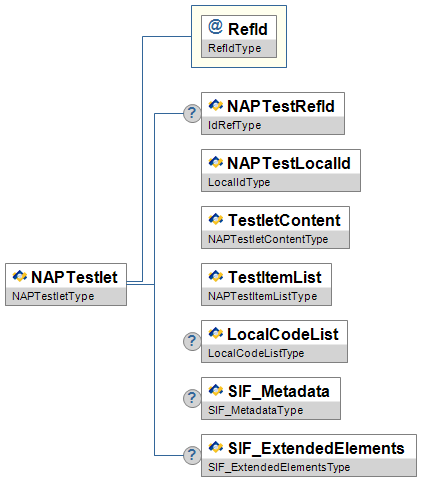Click the element icon next to NAPTestRefId
This screenshot has width=439, height=481.
[x=216, y=105]
